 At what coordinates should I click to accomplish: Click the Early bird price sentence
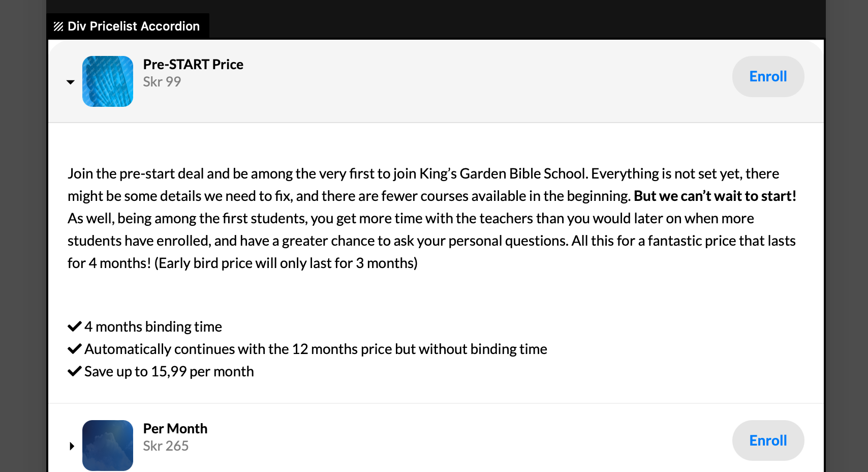(286, 263)
